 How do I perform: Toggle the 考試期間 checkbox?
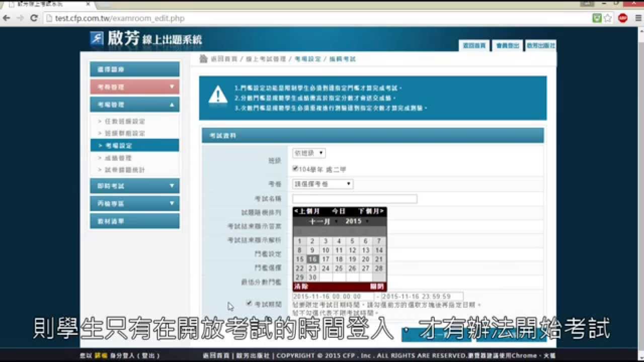coord(249,303)
